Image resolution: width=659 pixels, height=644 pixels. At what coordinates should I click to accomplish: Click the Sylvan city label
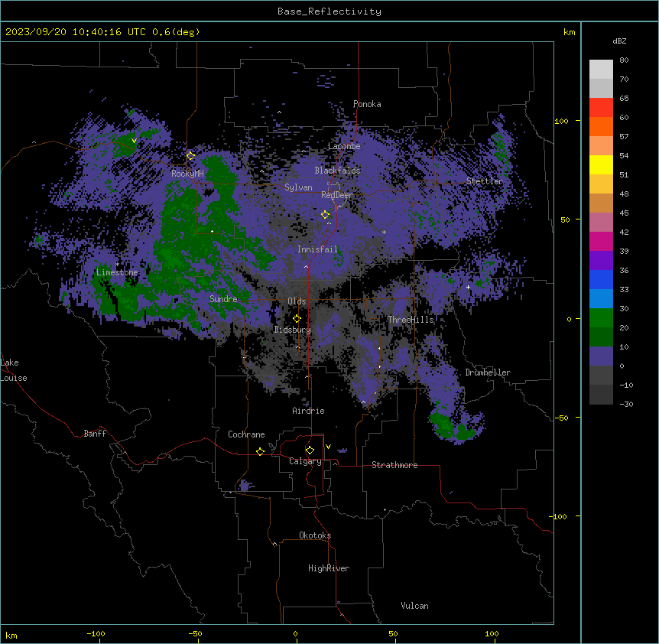[298, 187]
